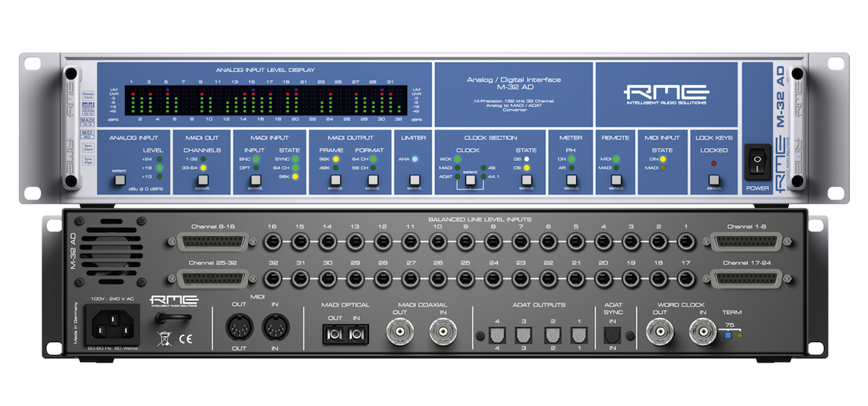The width and height of the screenshot is (868, 406).
Task: Click the Channel 25-32 D-sub connector
Action: point(212,278)
